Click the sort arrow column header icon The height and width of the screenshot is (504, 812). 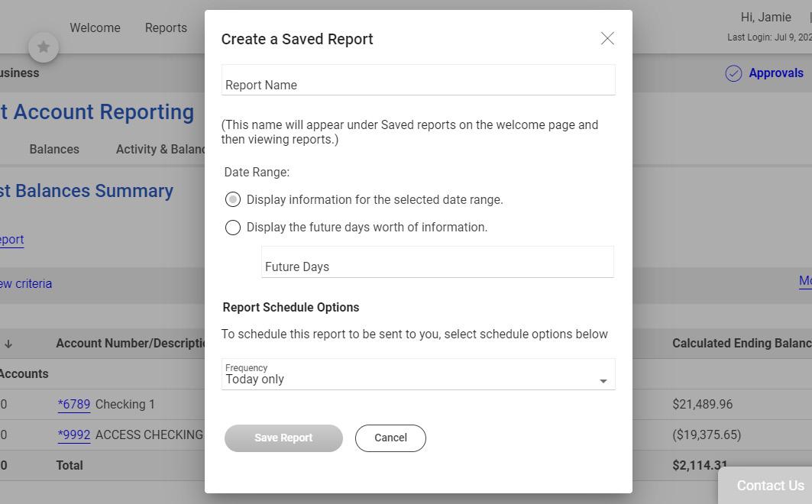(8, 344)
